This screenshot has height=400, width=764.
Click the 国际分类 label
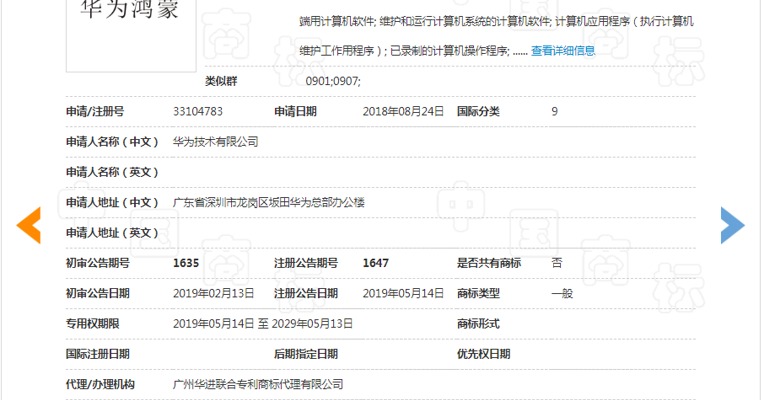pos(478,112)
